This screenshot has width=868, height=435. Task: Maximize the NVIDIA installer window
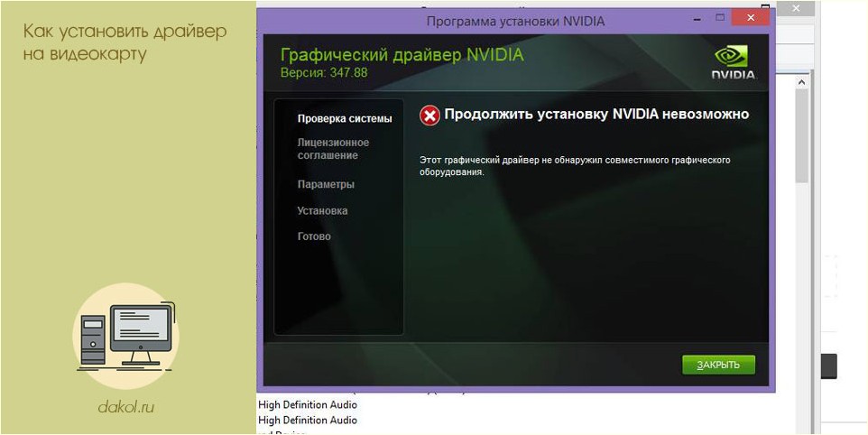tap(720, 18)
